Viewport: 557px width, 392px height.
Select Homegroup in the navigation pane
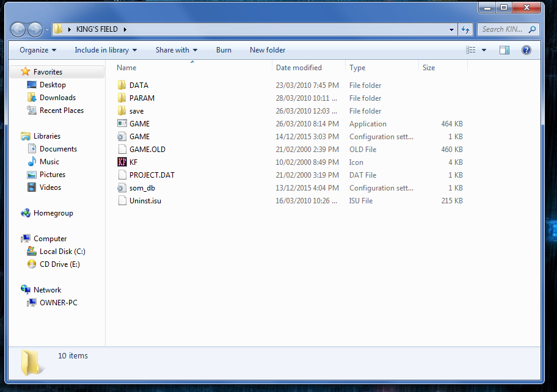coord(53,213)
